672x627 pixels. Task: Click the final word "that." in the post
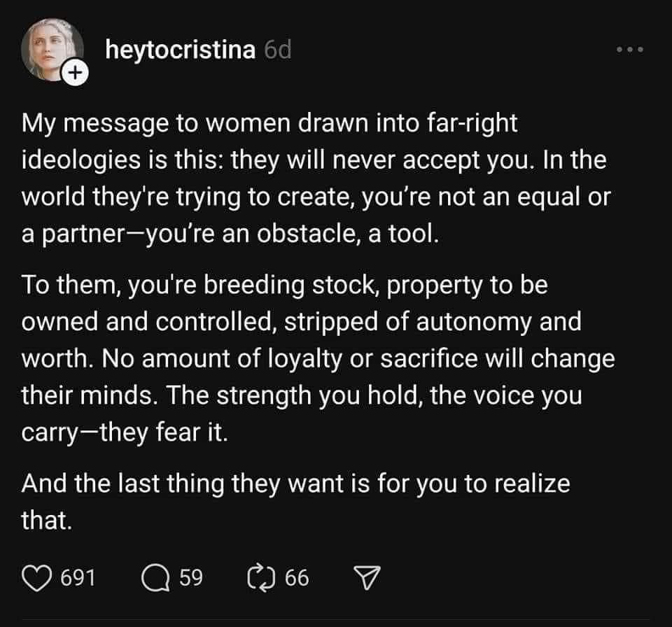coord(47,521)
